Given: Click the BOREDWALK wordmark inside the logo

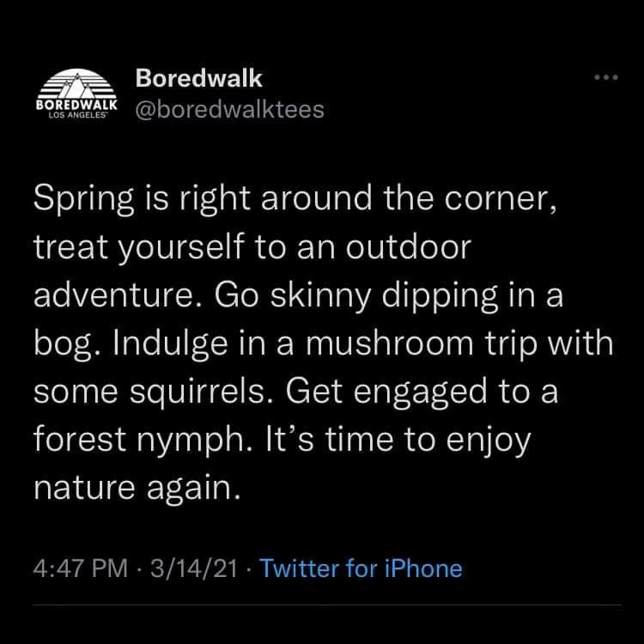Looking at the screenshot, I should point(75,105).
